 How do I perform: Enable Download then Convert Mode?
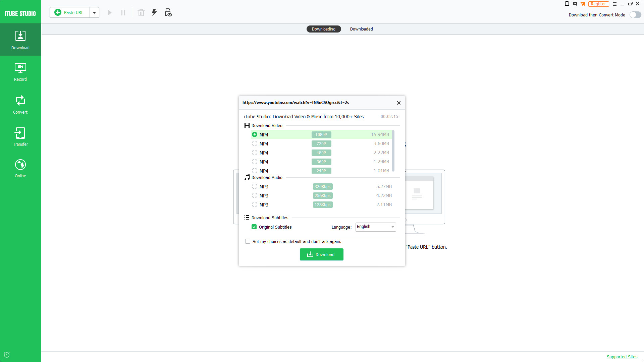point(636,15)
